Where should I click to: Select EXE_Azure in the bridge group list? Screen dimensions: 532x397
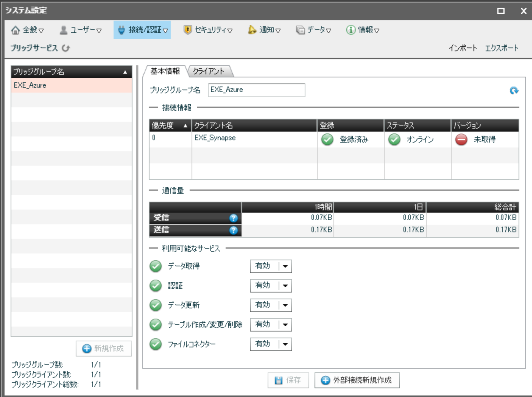click(72, 85)
